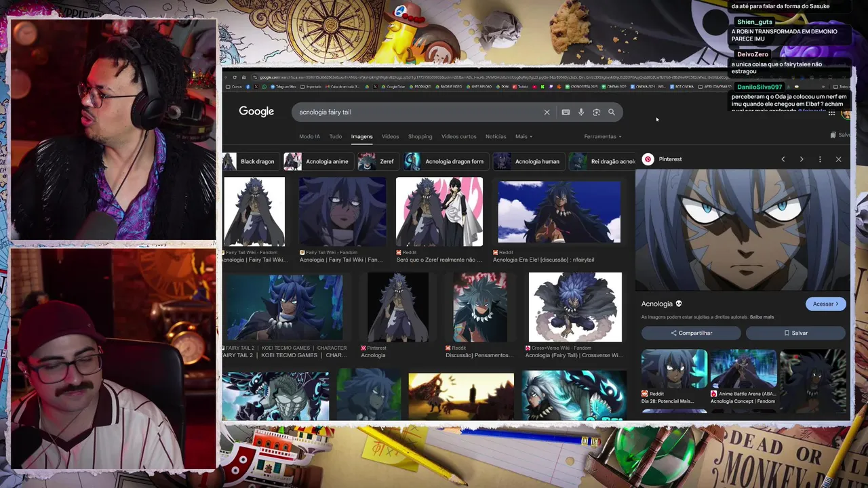
Task: Open the Notícias tab
Action: click(496, 136)
